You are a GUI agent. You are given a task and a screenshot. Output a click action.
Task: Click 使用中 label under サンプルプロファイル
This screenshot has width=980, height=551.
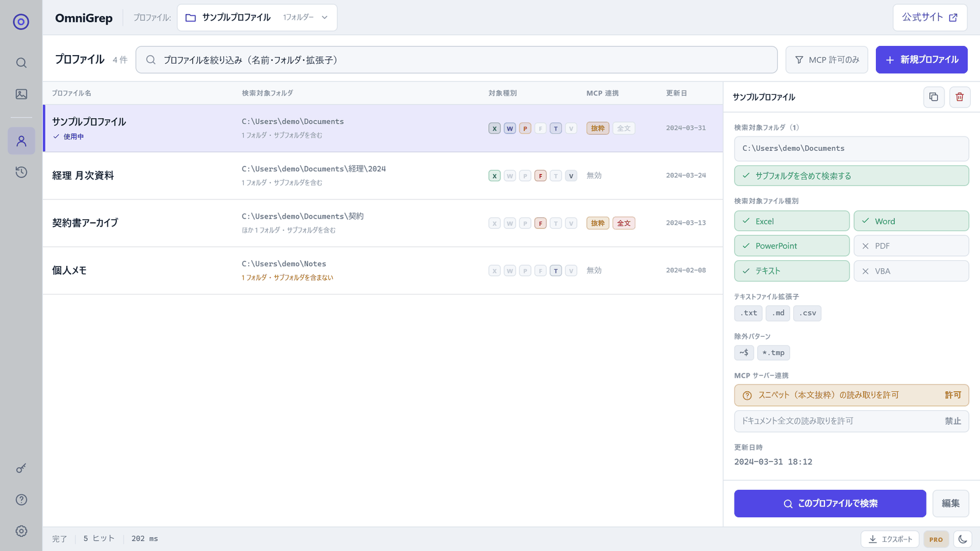pyautogui.click(x=73, y=137)
